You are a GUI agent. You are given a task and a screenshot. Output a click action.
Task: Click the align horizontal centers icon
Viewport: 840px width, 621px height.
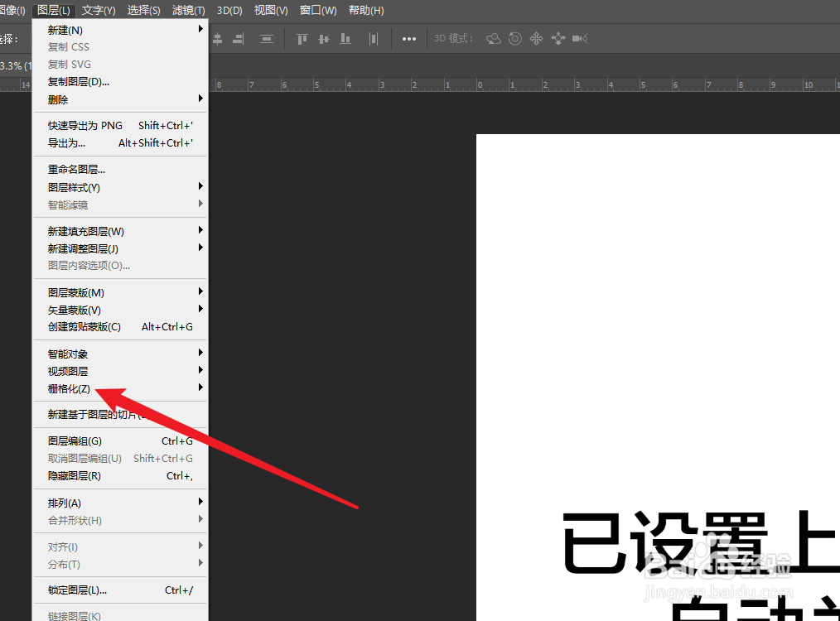click(x=218, y=39)
